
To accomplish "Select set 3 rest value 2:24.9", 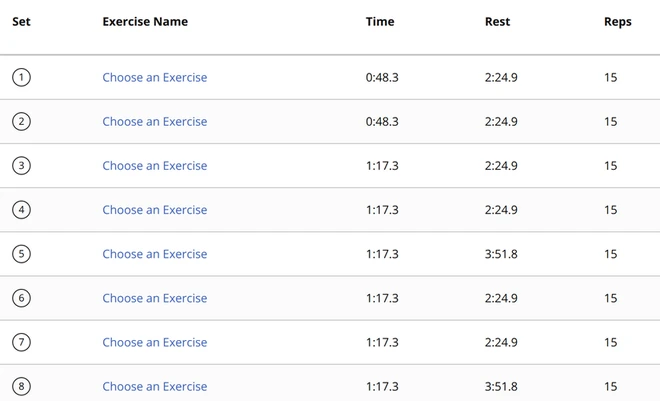I will click(x=501, y=166).
